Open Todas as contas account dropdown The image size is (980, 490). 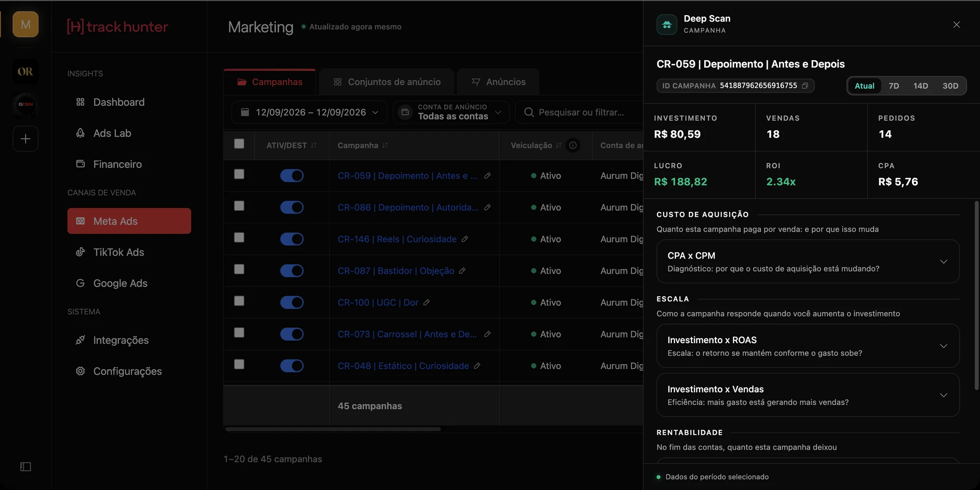pos(451,112)
